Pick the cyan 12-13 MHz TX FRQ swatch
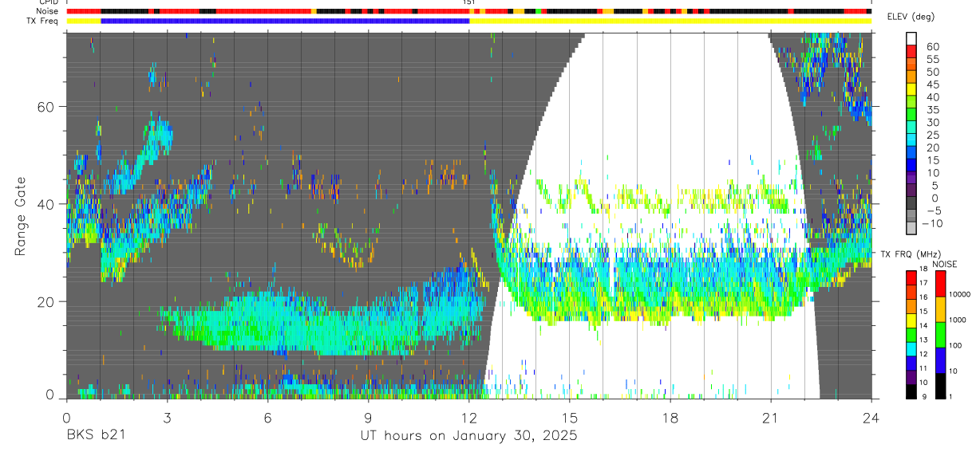Viewport: 980px width, 452px height. click(x=911, y=349)
